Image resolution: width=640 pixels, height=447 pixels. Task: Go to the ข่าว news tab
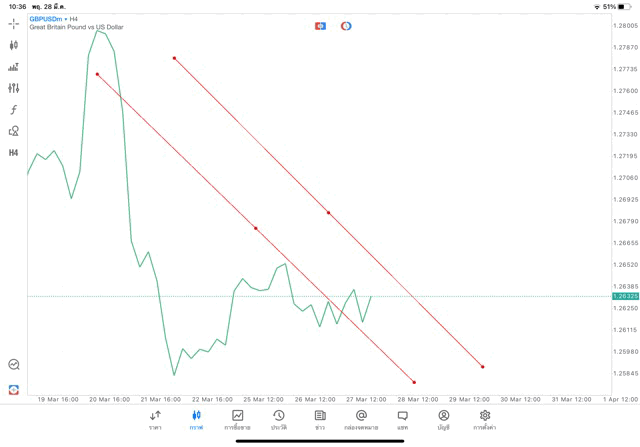coord(320,419)
